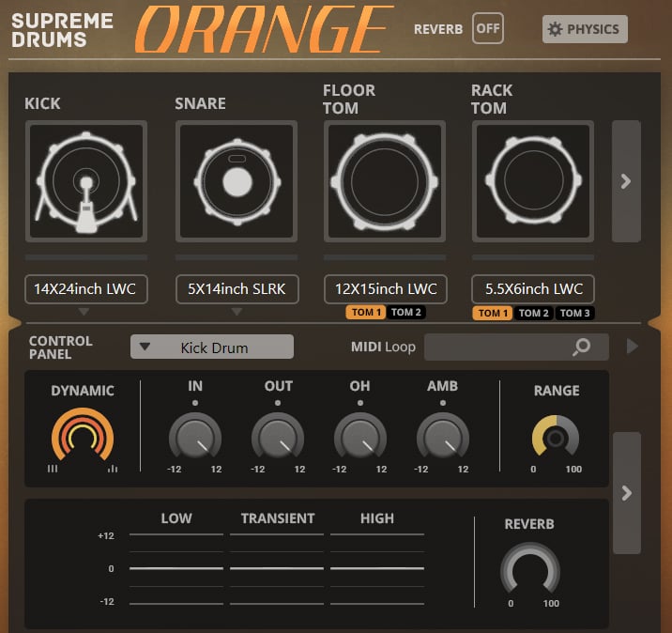Click the Range dial
The height and width of the screenshot is (633, 672).
pos(556,437)
